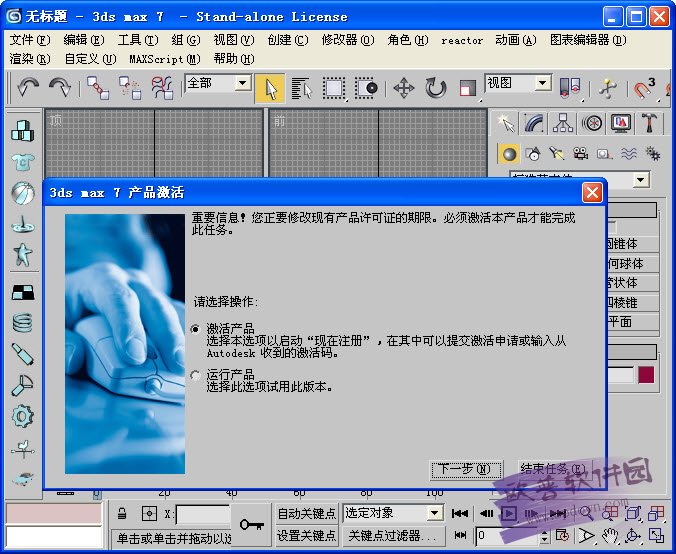This screenshot has height=554, width=676.
Task: Select the Shapes category icon
Action: point(533,154)
